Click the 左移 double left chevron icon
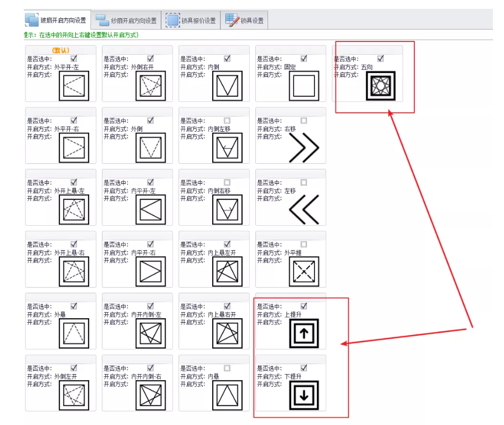The image size is (504, 425). pyautogui.click(x=304, y=210)
